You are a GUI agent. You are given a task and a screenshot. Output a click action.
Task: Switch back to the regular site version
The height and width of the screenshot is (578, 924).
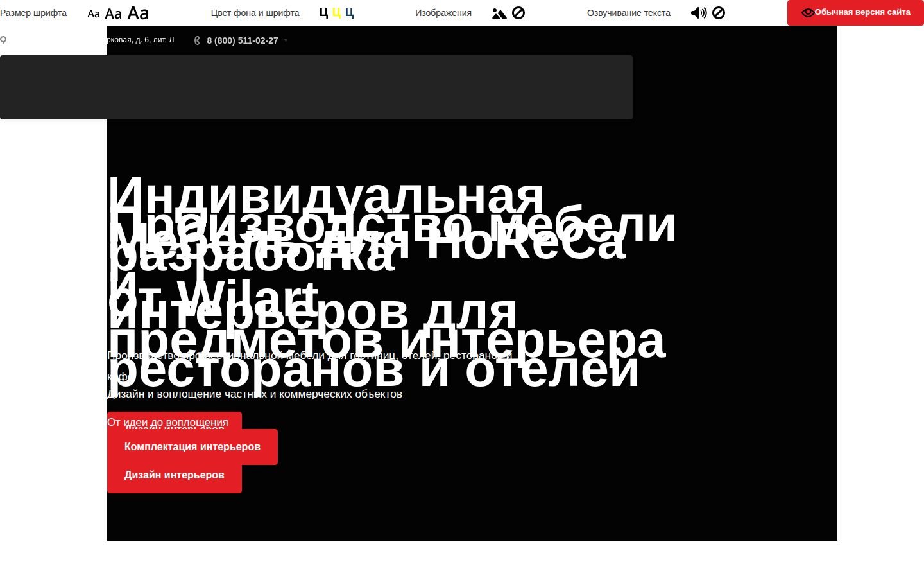tap(855, 13)
